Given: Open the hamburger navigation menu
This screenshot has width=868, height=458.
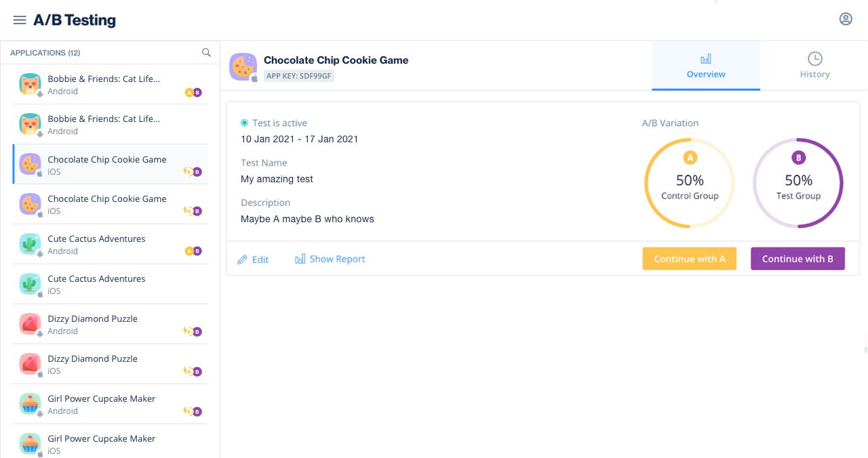Looking at the screenshot, I should pos(20,20).
